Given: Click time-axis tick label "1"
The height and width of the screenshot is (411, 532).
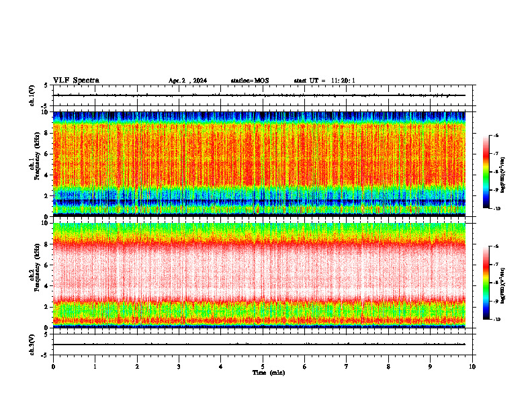Looking at the screenshot, I should [x=95, y=367].
